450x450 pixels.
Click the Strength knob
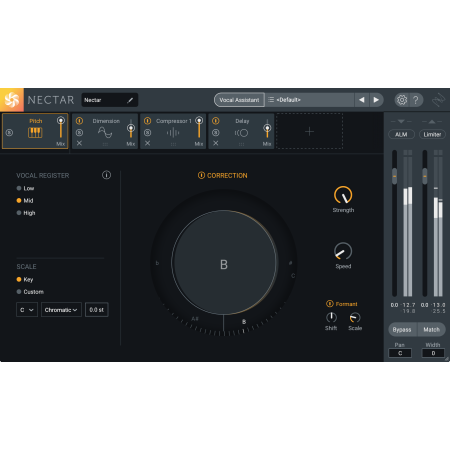(x=343, y=195)
